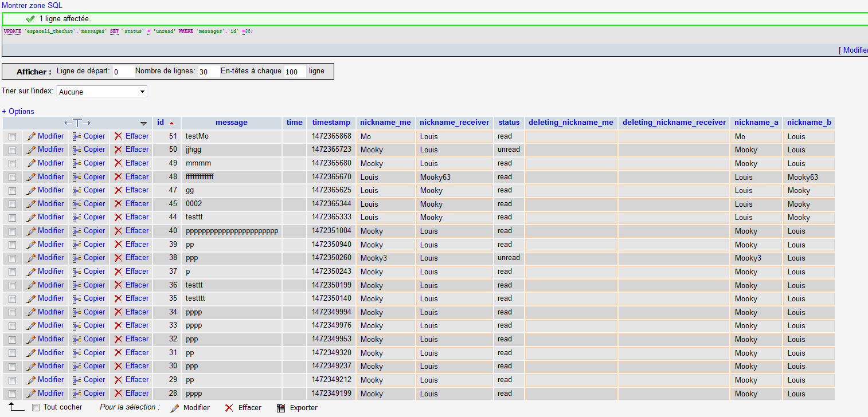Click the red X delete icon for row id 32
The width and height of the screenshot is (868, 417).
pyautogui.click(x=118, y=339)
